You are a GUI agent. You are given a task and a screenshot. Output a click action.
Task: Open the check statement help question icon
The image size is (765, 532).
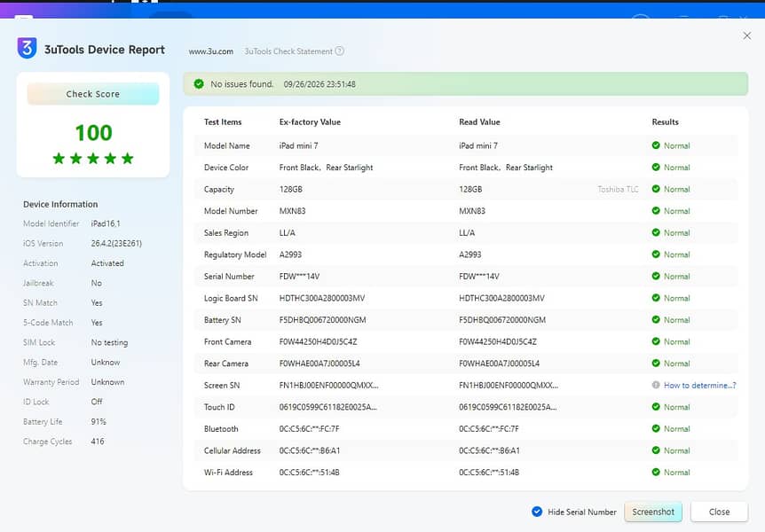340,51
